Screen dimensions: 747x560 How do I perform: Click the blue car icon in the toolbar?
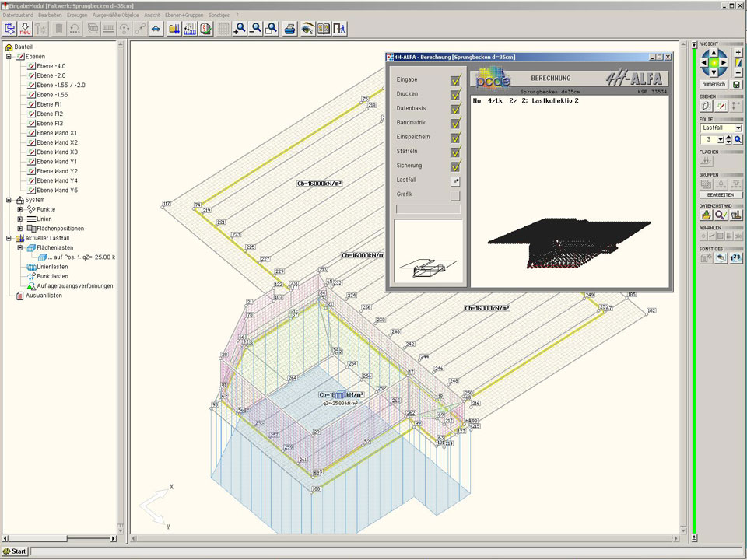[x=156, y=29]
